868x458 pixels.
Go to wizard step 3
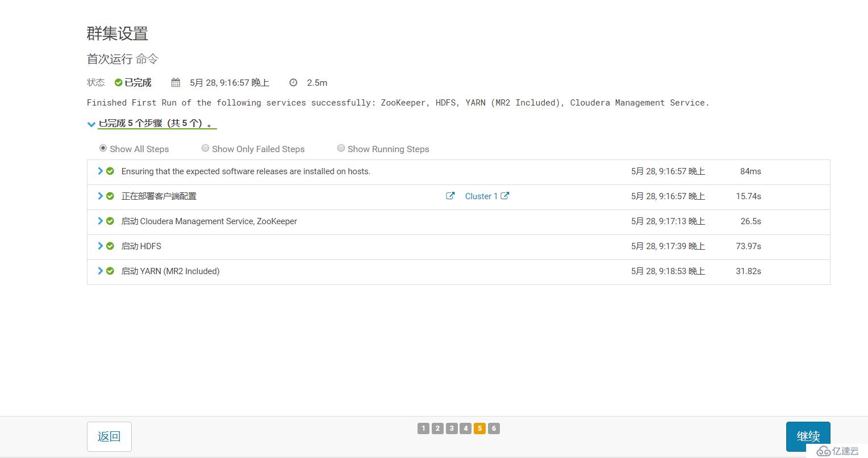452,428
